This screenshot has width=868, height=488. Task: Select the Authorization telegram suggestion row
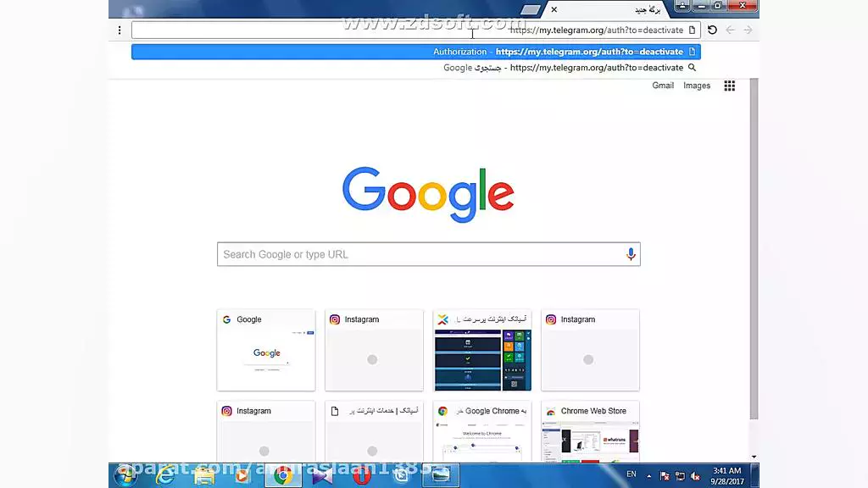click(415, 52)
